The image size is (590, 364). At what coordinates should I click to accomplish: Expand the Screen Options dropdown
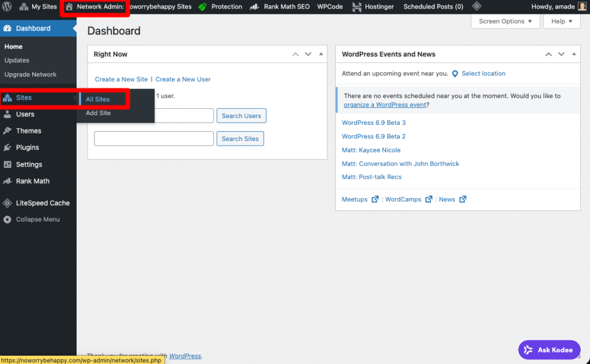click(x=505, y=21)
